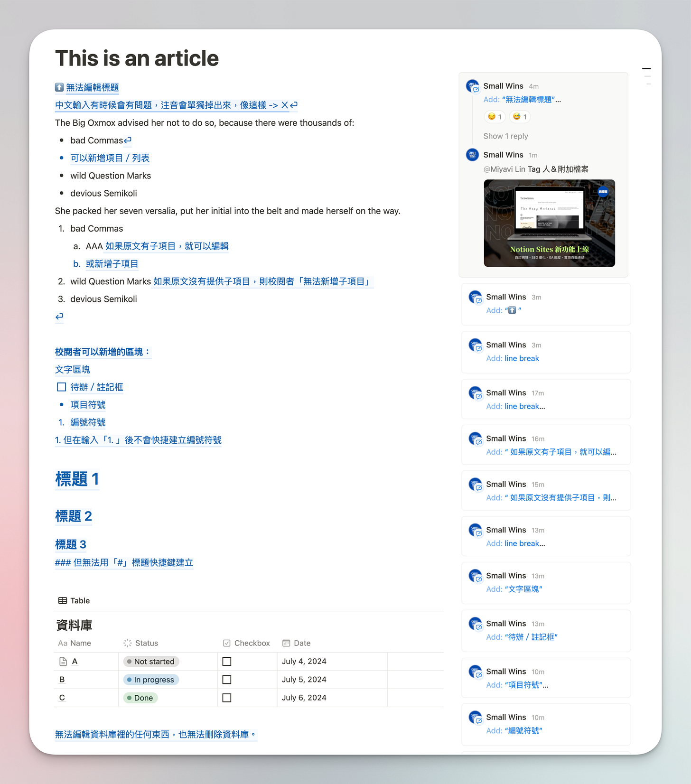Click suggestion Add: "無法編輯標題" in comments
The height and width of the screenshot is (784, 691).
coord(522,100)
